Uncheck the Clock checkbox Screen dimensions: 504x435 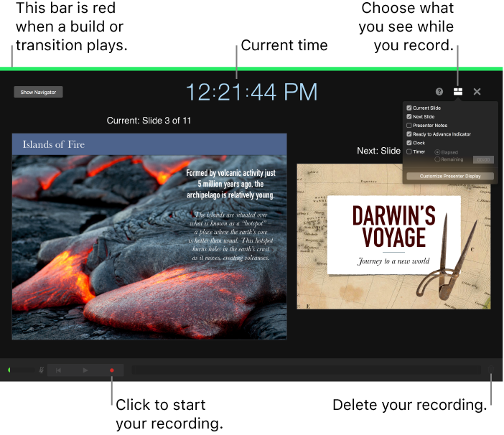(x=409, y=143)
